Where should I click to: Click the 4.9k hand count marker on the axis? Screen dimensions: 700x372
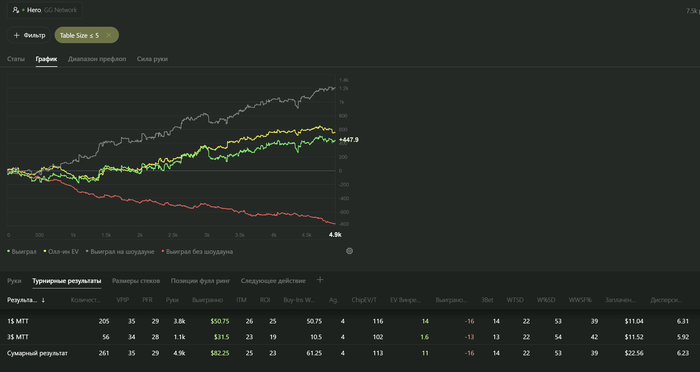coord(335,234)
